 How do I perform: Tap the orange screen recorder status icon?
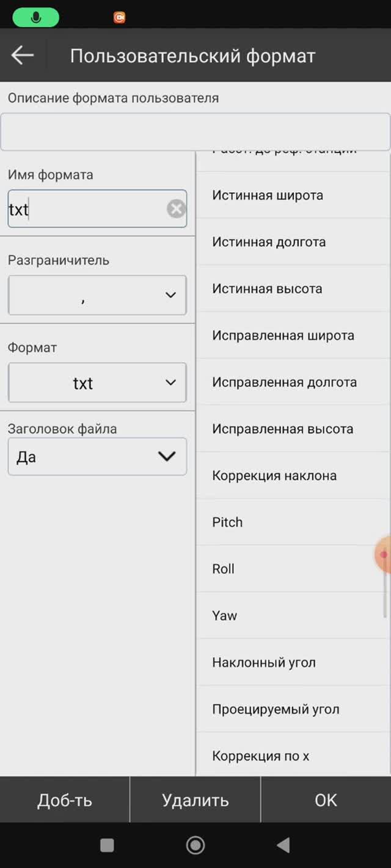tap(119, 18)
